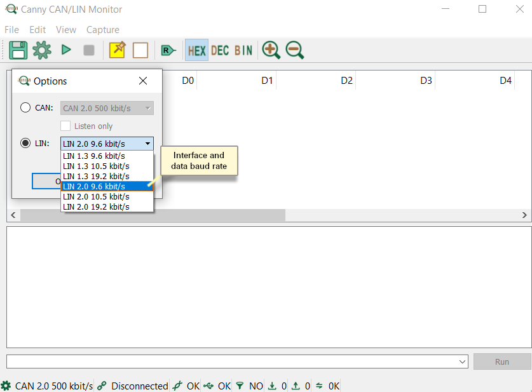
Task: Click the NO filter status text
Action: pos(256,386)
